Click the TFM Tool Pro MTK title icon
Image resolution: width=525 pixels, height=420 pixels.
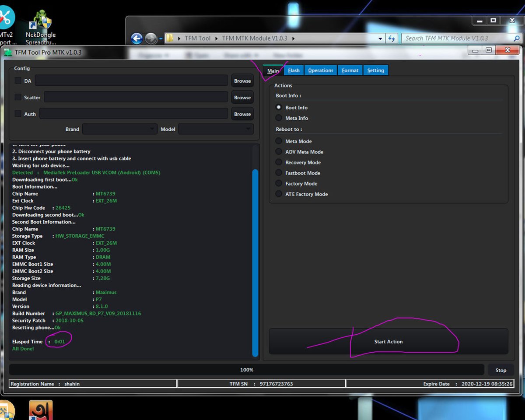(8, 52)
